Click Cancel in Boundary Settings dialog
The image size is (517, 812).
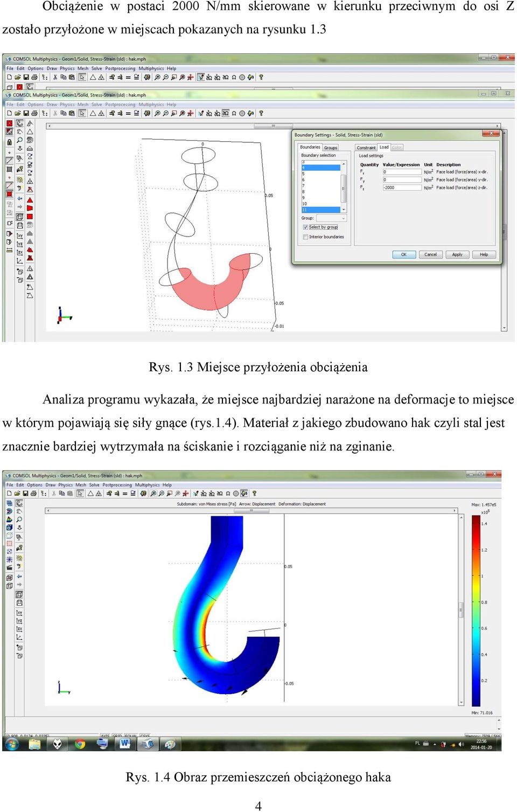pyautogui.click(x=430, y=254)
